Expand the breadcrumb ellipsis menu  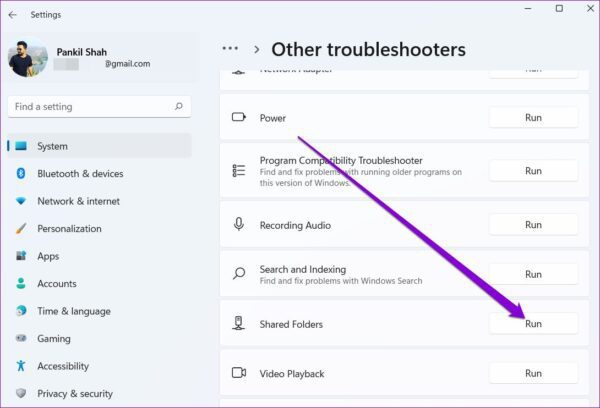(230, 48)
